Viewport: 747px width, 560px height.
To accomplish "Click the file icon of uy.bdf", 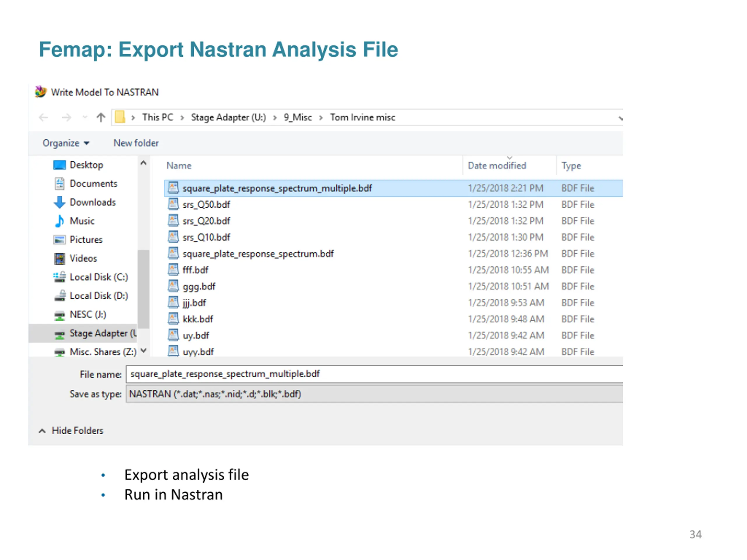I will (173, 335).
